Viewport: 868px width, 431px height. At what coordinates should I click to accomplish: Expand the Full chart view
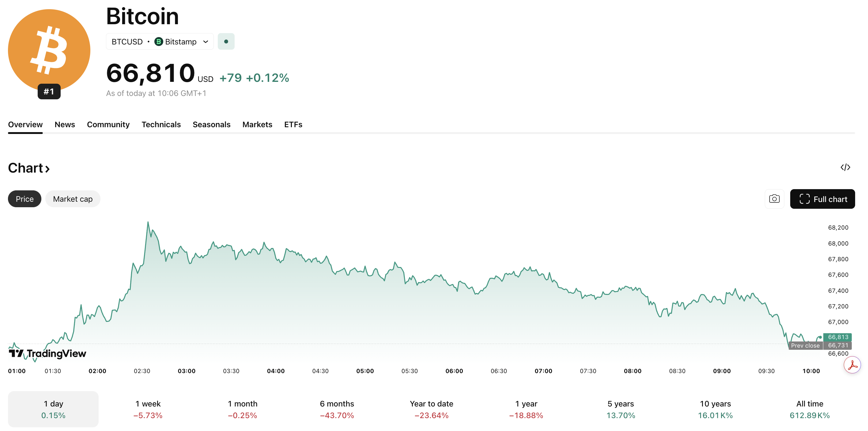point(822,199)
